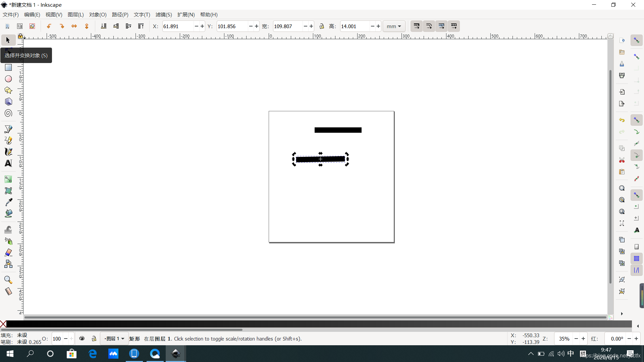Open the 滤镜(S) menu

click(163, 14)
